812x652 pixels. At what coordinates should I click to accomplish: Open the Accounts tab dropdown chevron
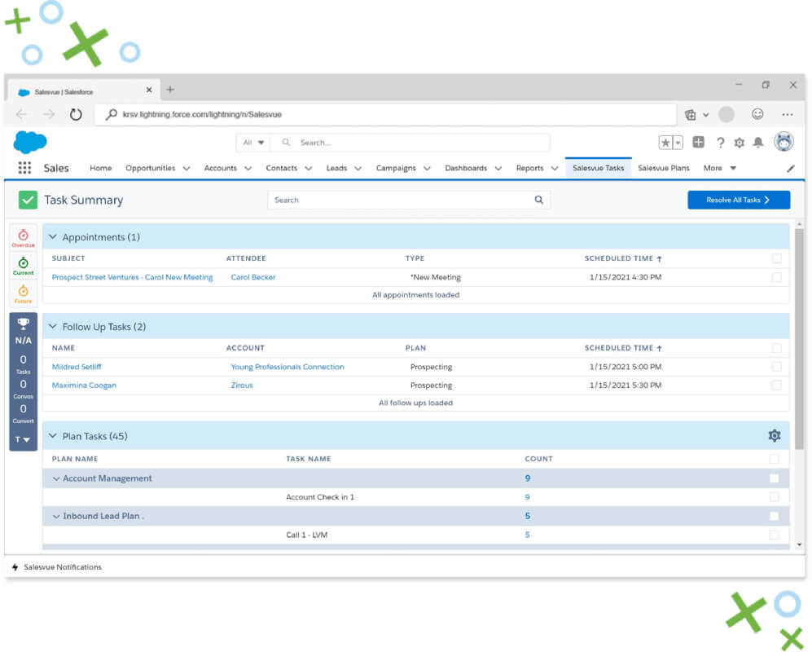pos(248,169)
